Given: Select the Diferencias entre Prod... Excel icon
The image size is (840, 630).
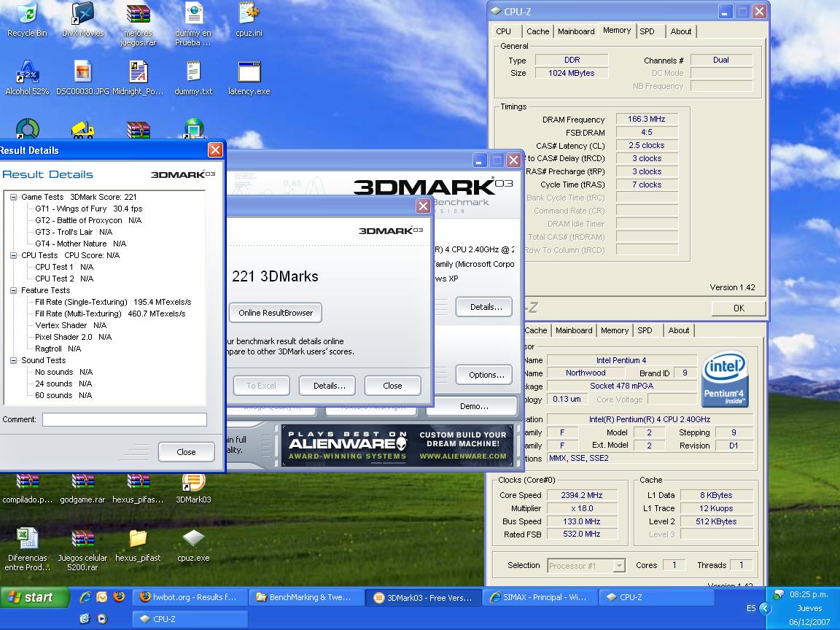Looking at the screenshot, I should coord(27,549).
